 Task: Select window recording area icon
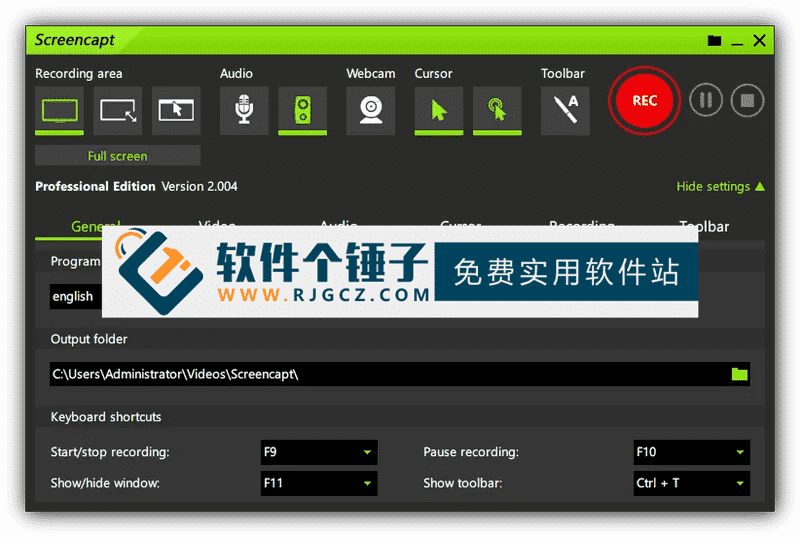pos(176,111)
